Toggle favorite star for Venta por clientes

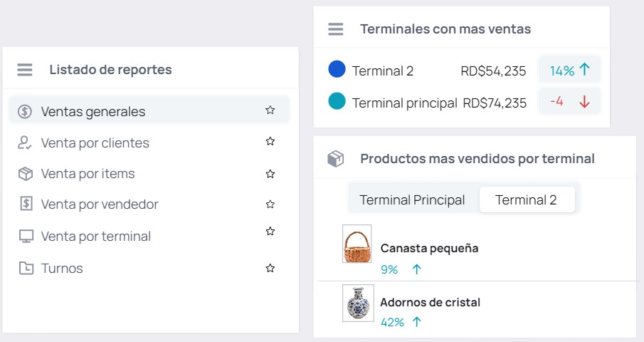coord(270,141)
